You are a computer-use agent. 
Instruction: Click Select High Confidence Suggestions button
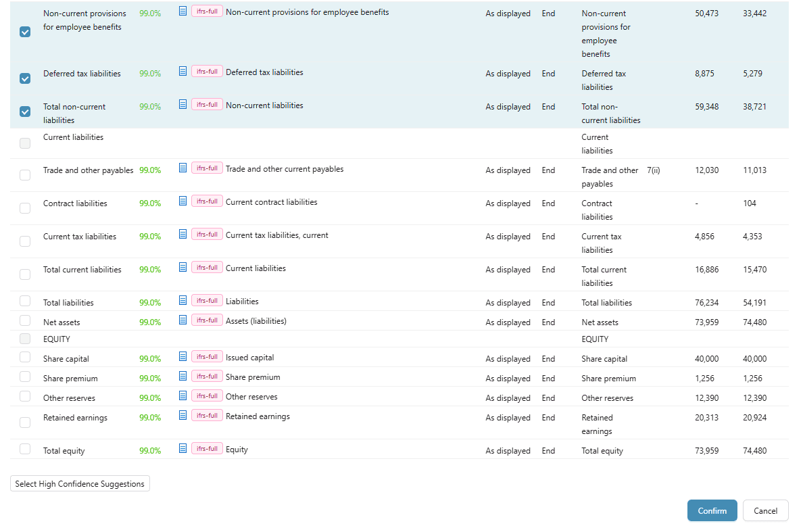[80, 484]
